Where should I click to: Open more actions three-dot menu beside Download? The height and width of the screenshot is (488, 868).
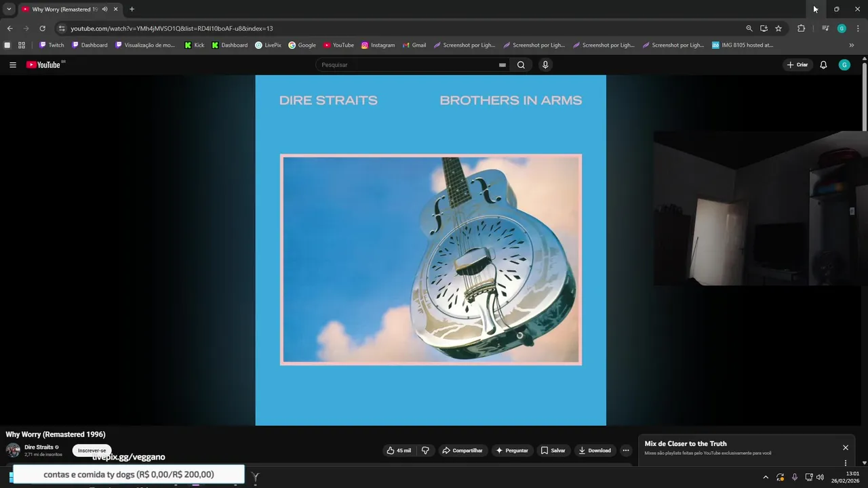(626, 450)
